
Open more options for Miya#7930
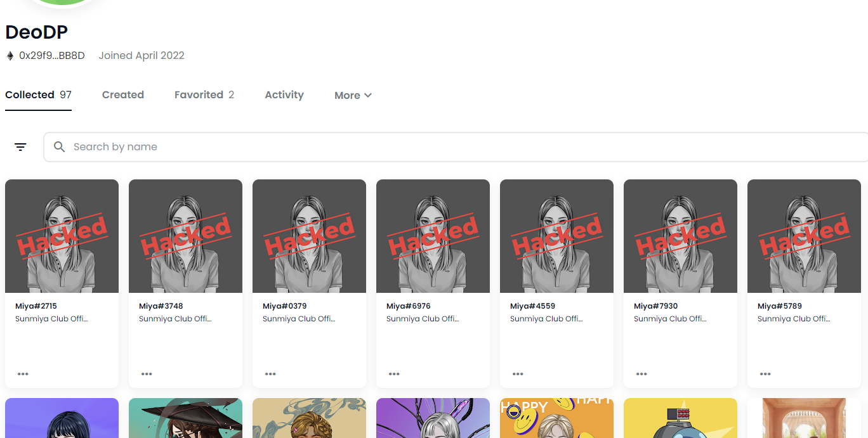pos(641,374)
